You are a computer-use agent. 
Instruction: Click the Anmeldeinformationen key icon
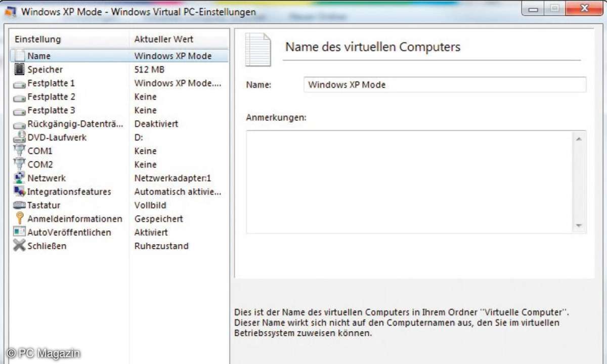tap(19, 218)
